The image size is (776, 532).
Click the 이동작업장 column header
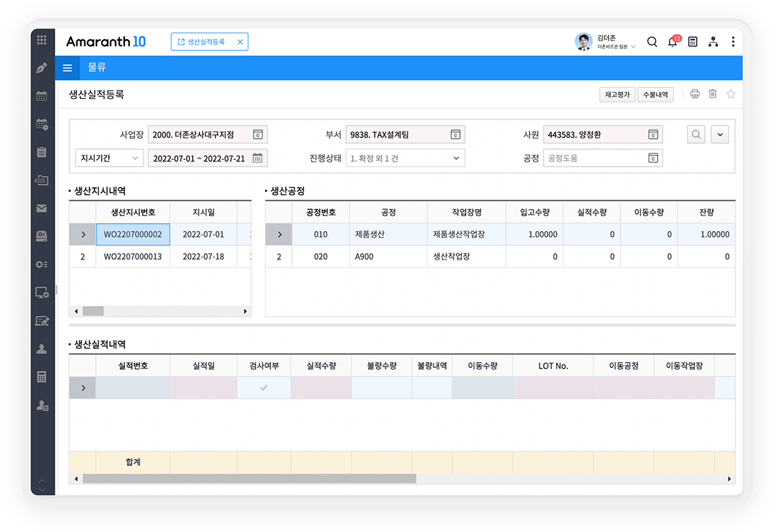point(684,366)
